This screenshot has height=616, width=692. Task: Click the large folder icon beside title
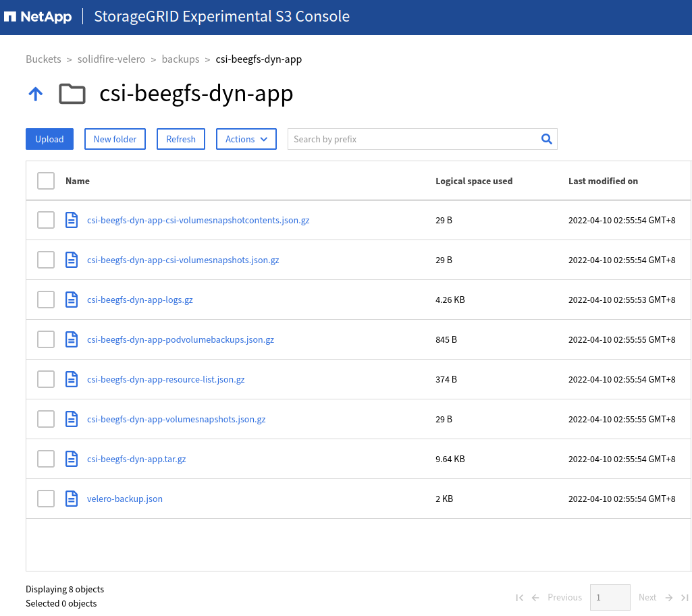(x=72, y=94)
